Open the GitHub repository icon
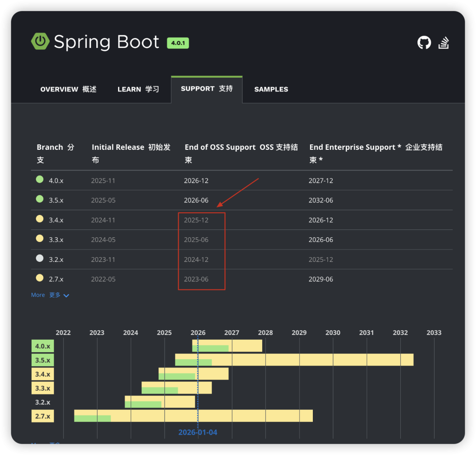Viewport: 476px width, 455px height. coord(424,42)
